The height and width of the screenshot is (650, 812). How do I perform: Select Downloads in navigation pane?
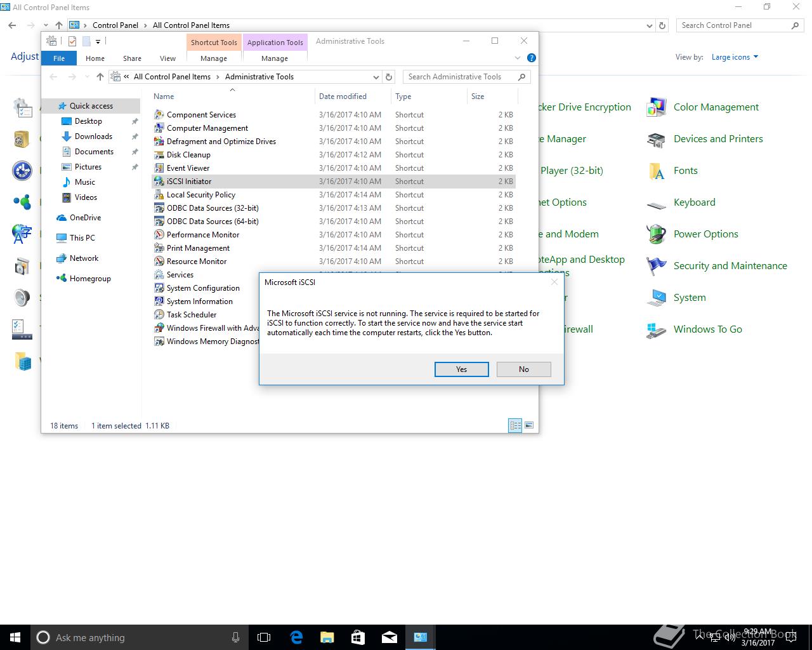(x=93, y=136)
